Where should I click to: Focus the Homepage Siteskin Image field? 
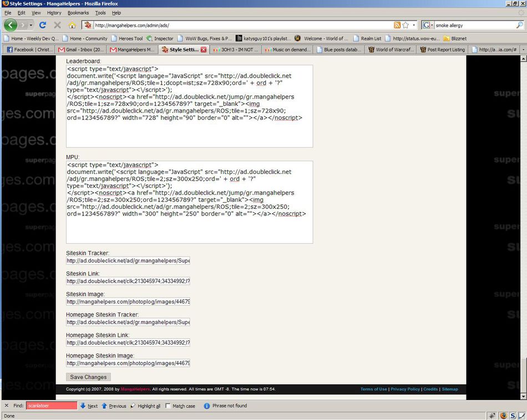pyautogui.click(x=128, y=363)
